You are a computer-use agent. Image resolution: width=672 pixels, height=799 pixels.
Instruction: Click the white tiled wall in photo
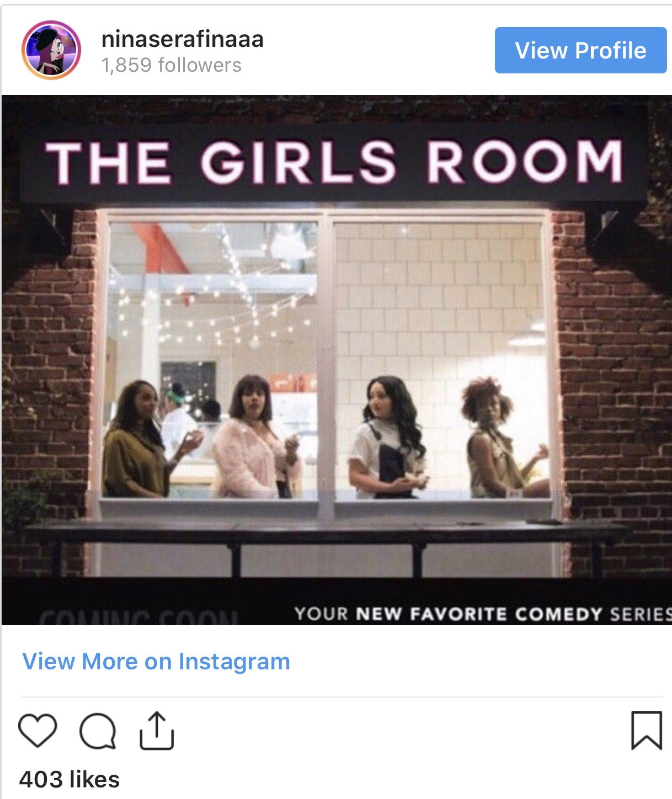pos(439,298)
